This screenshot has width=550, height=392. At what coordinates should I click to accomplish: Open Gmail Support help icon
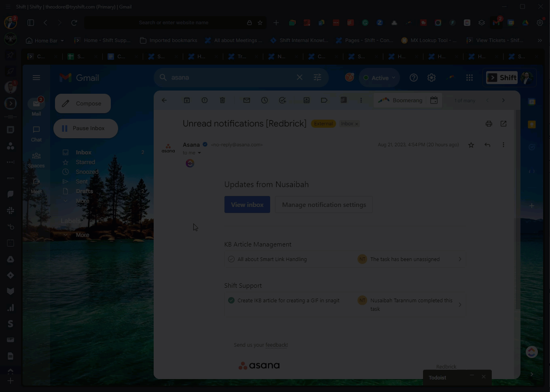[x=414, y=78]
